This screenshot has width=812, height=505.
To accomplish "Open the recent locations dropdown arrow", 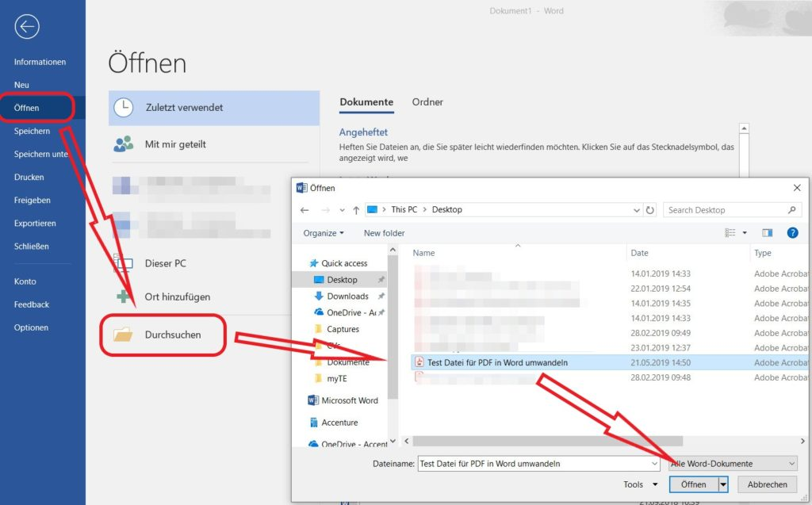I will click(342, 210).
